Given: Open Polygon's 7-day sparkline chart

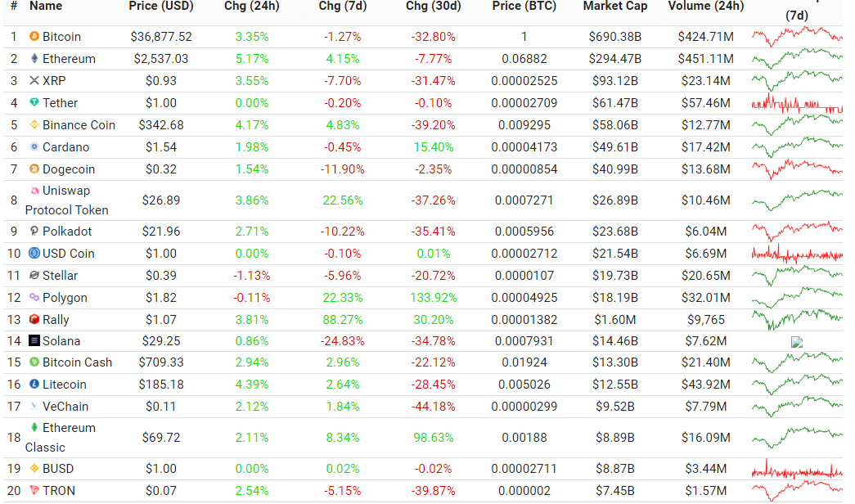Looking at the screenshot, I should [x=797, y=297].
